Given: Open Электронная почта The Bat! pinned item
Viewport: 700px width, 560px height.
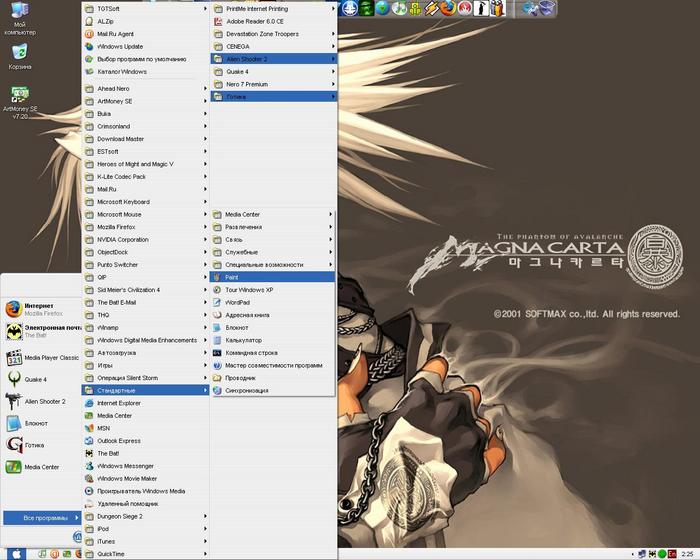Looking at the screenshot, I should coord(42,331).
